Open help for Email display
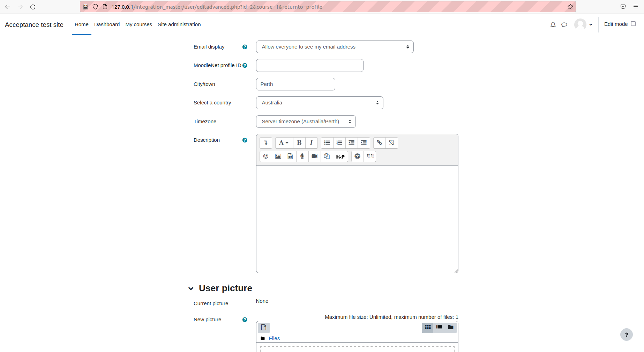This screenshot has width=644, height=352. pos(245,47)
